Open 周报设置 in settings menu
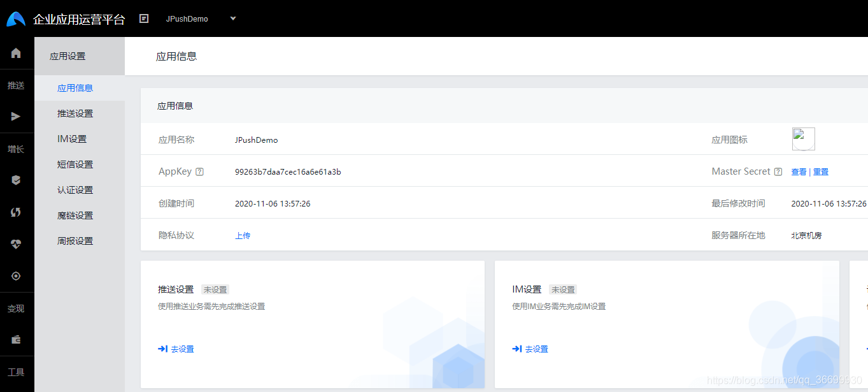The image size is (868, 392). [75, 241]
